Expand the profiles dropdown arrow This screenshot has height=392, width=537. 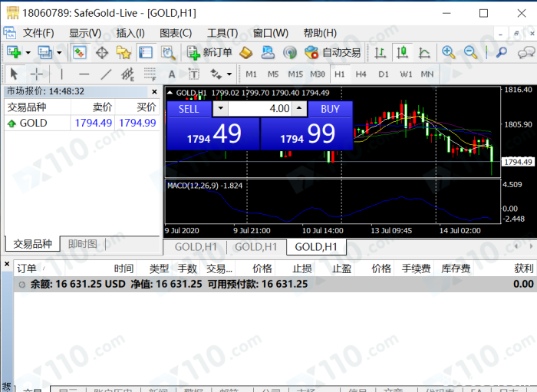coord(59,53)
